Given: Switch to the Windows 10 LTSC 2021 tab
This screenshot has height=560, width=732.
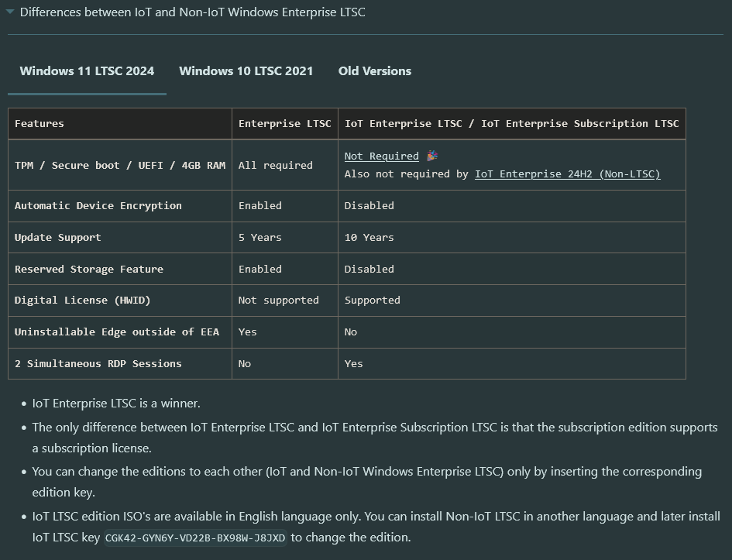Looking at the screenshot, I should click(246, 71).
